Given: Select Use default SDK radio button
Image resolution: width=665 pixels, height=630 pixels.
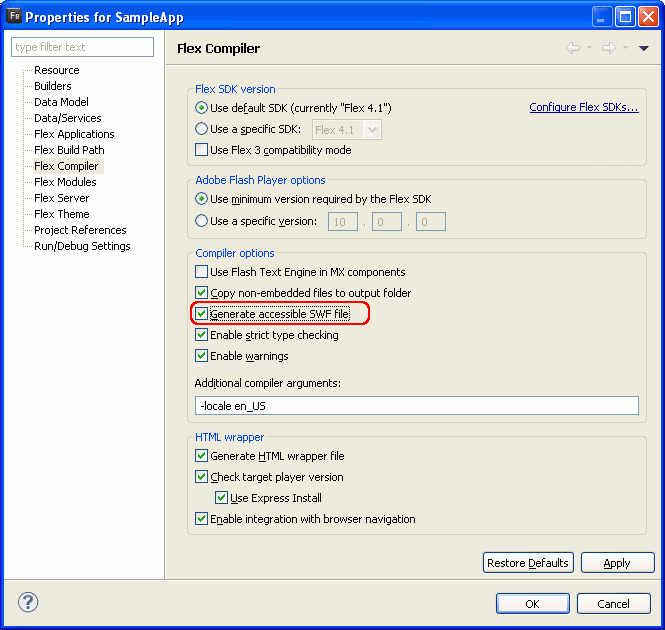Looking at the screenshot, I should (x=201, y=108).
